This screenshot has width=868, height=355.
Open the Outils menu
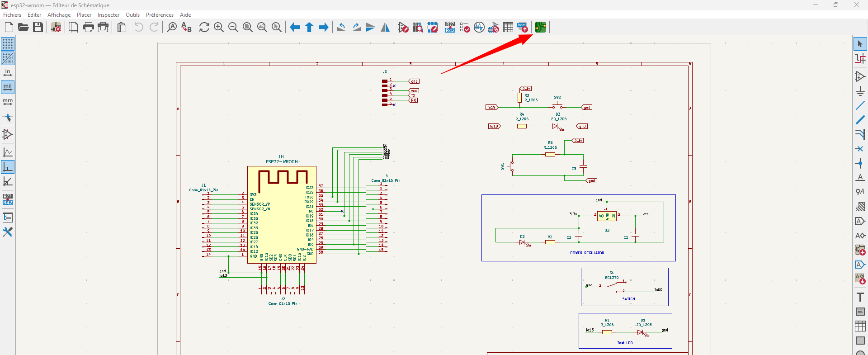coord(132,15)
